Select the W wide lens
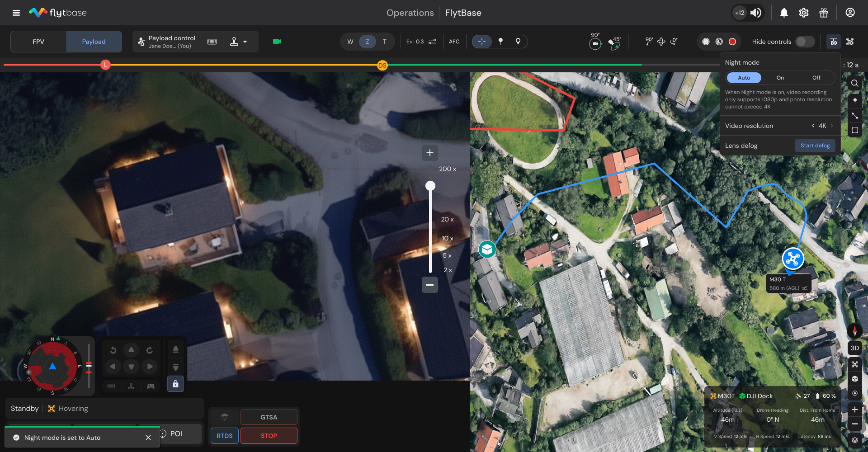This screenshot has width=868, height=452. click(x=350, y=42)
